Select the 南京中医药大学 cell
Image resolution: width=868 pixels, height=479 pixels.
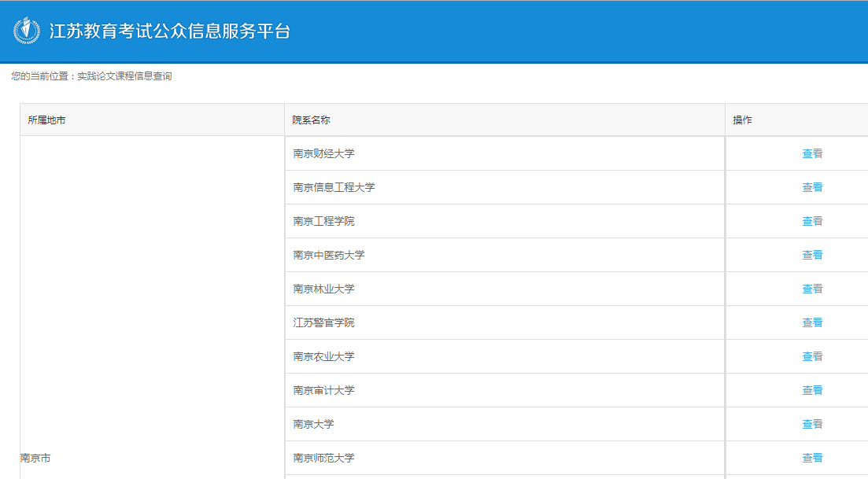pos(505,255)
